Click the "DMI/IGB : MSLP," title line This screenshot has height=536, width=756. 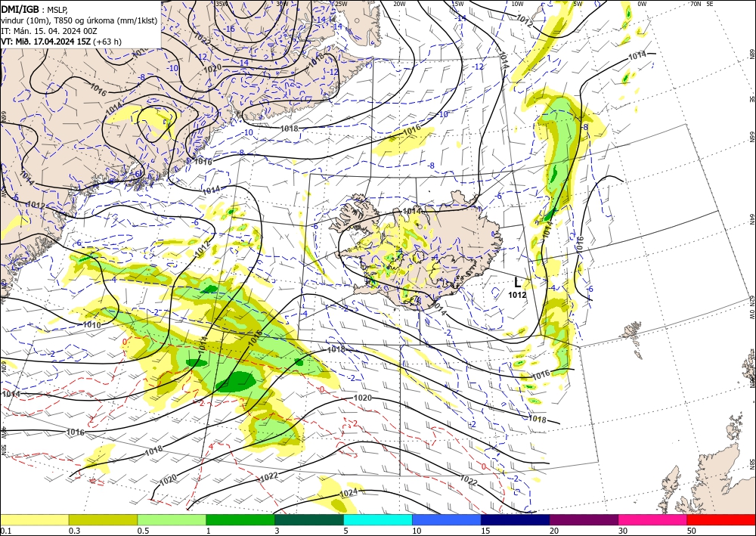pos(34,8)
